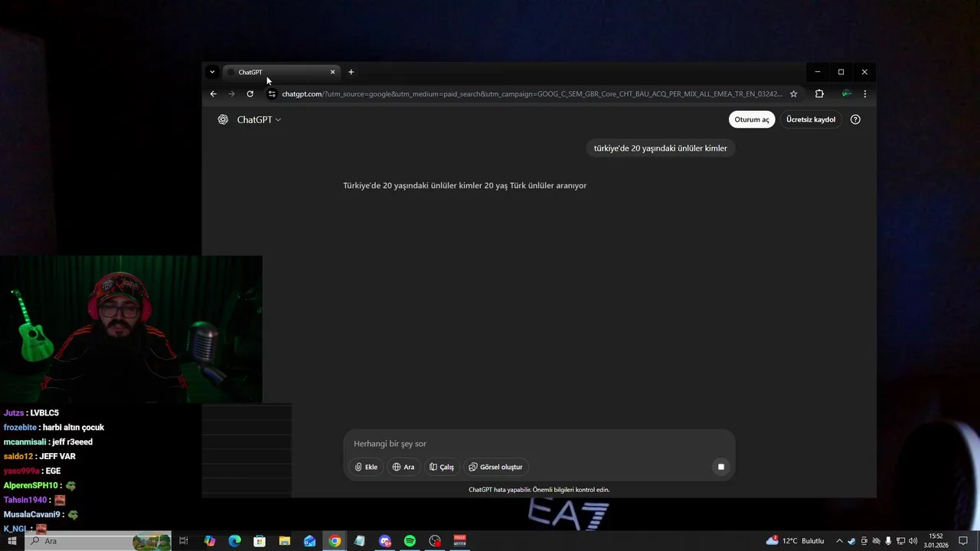The image size is (980, 551).
Task: Open the notification center icon
Action: pyautogui.click(x=963, y=541)
